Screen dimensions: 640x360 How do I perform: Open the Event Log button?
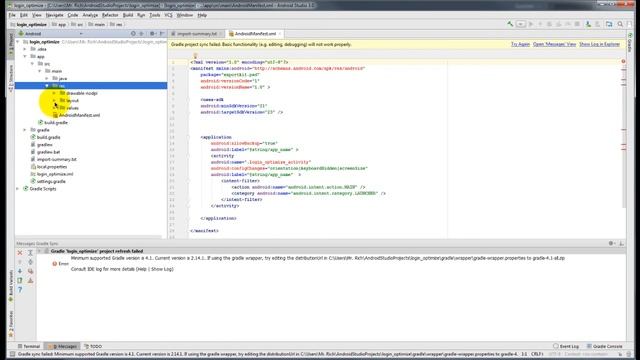[x=566, y=346]
